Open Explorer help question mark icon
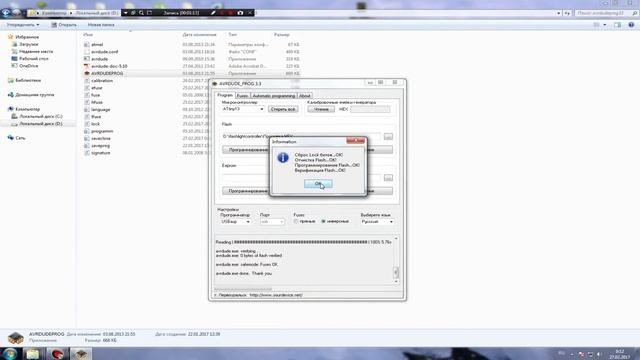640x360 pixels. (631, 25)
